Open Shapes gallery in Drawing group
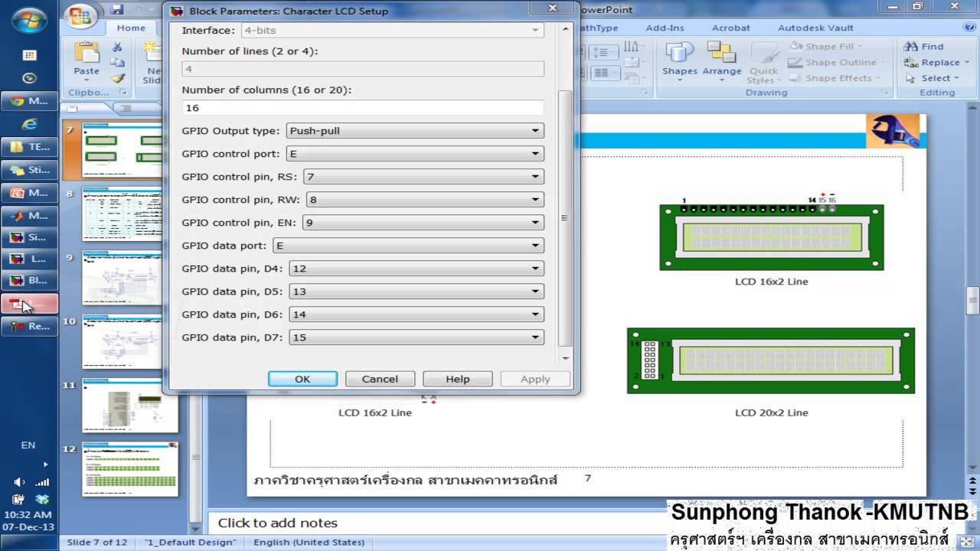This screenshot has height=551, width=980. pyautogui.click(x=680, y=60)
